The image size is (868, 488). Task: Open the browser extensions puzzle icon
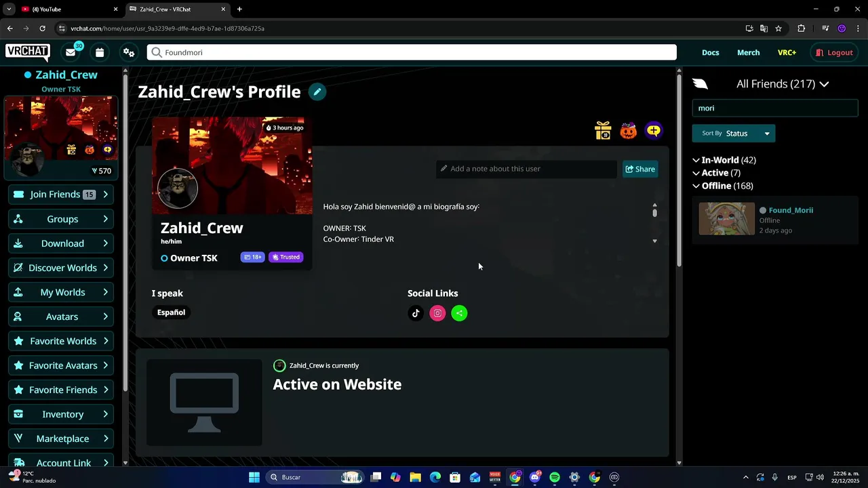(x=802, y=28)
